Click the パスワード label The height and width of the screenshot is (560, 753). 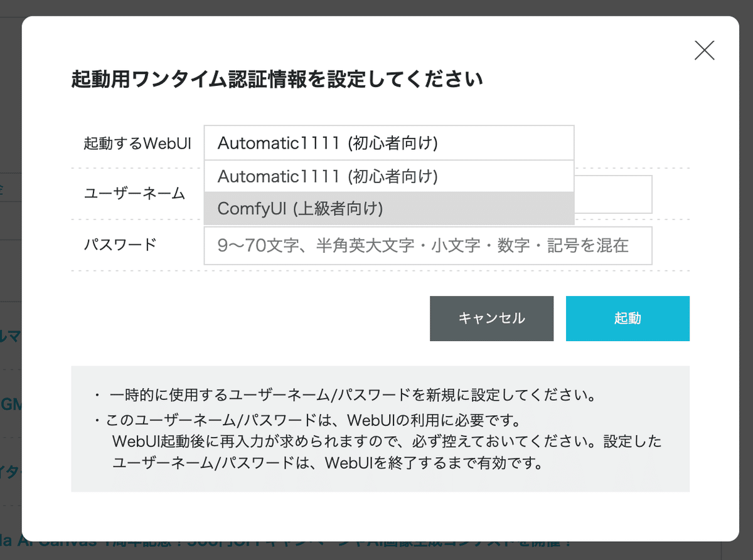[x=120, y=245]
